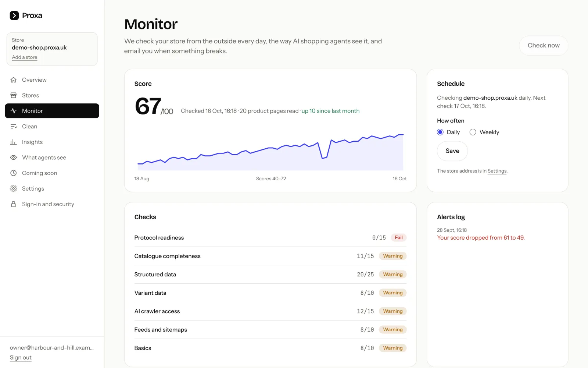Click the Clean list icon
Screen dimensions: 588x368
pos(14,126)
